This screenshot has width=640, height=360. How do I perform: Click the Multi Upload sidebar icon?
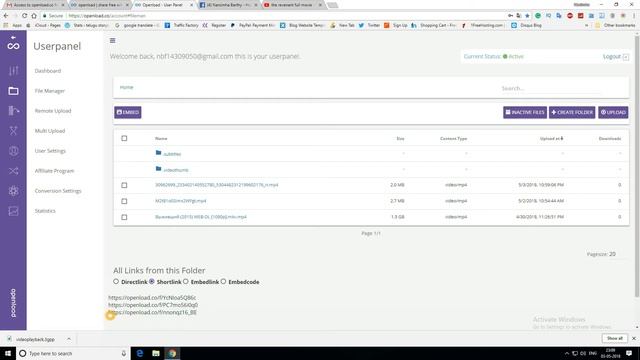point(13,131)
